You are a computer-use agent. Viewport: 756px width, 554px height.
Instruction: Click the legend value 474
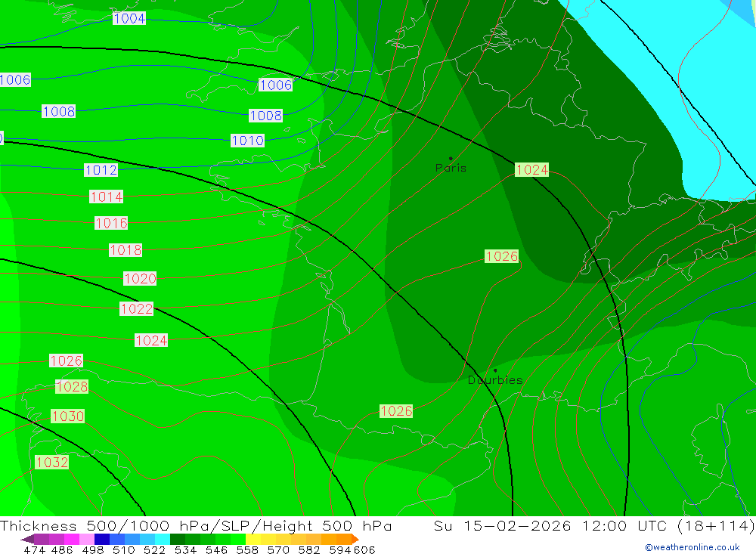coord(34,549)
